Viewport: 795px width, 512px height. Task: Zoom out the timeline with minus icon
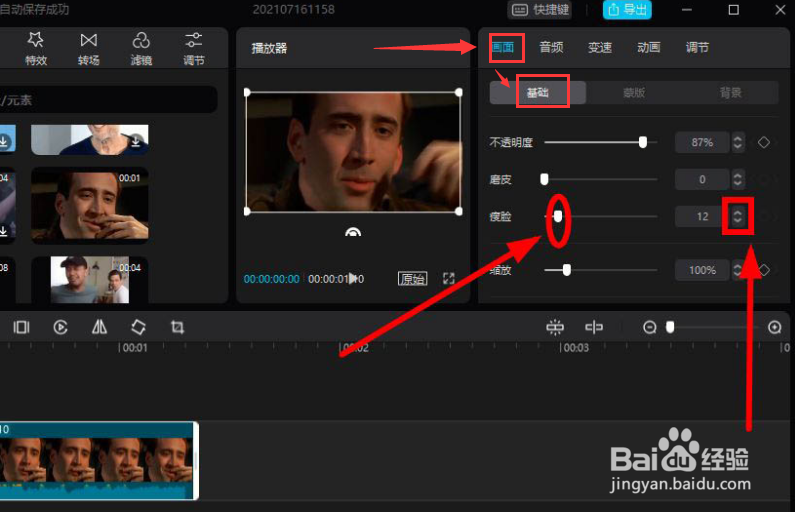point(649,327)
